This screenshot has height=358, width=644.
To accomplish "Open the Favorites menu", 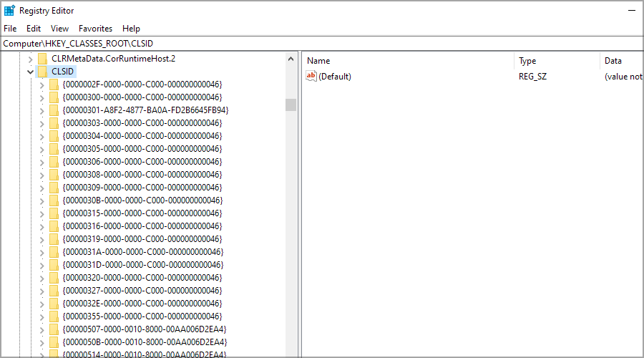I will 95,29.
